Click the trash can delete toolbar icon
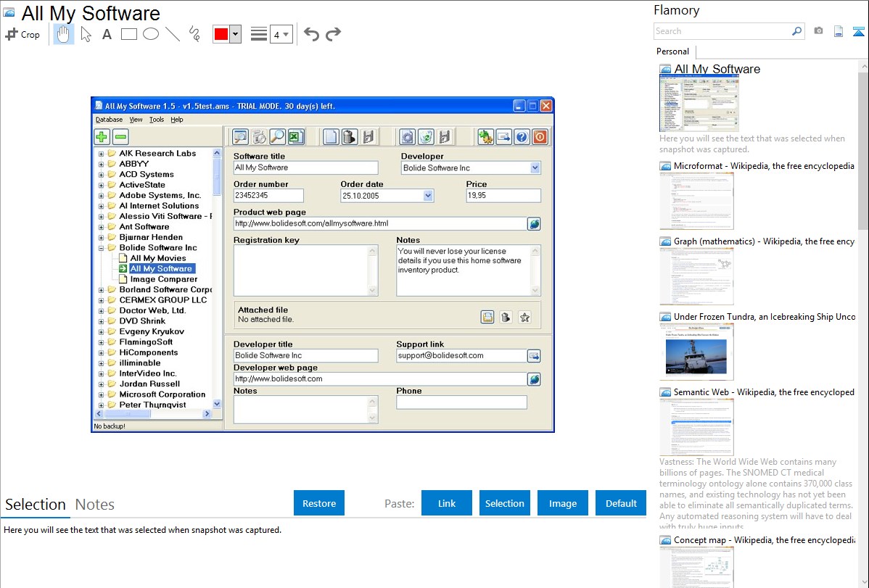The width and height of the screenshot is (869, 588). tap(350, 137)
